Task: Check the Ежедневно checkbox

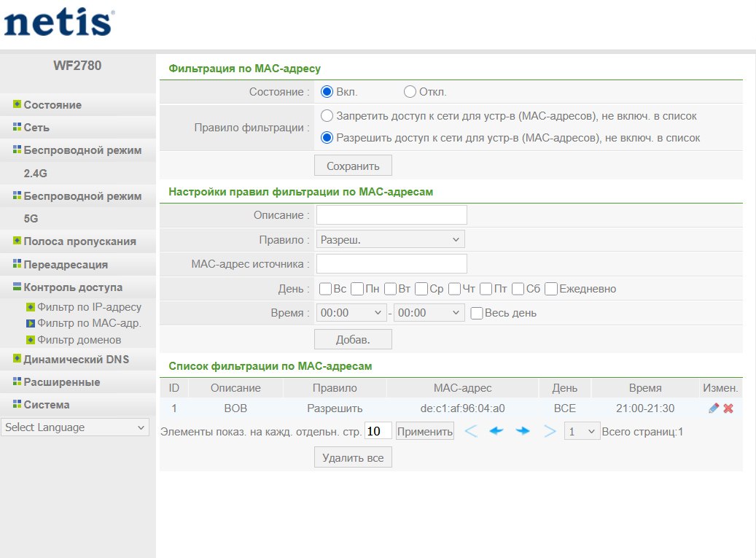Action: [x=551, y=289]
